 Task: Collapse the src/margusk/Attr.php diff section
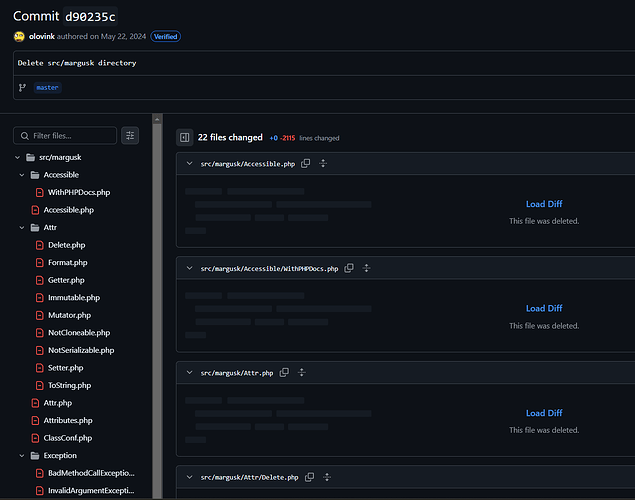tap(189, 372)
